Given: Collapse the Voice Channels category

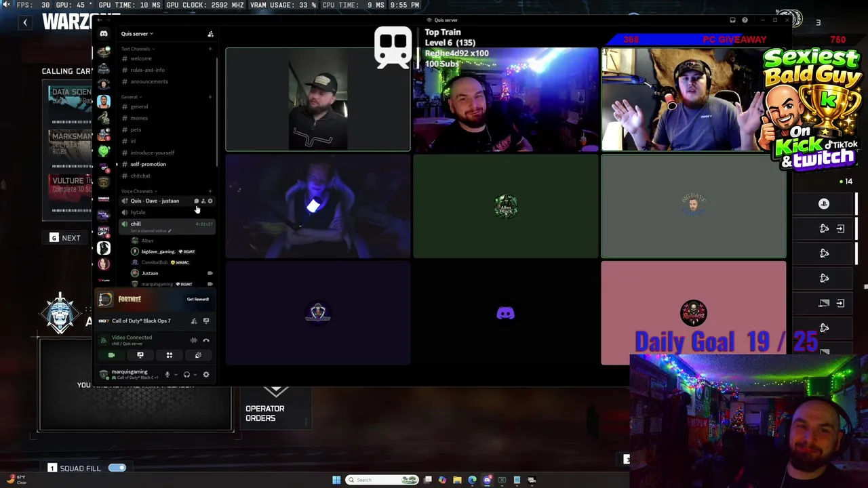Looking at the screenshot, I should pyautogui.click(x=138, y=191).
